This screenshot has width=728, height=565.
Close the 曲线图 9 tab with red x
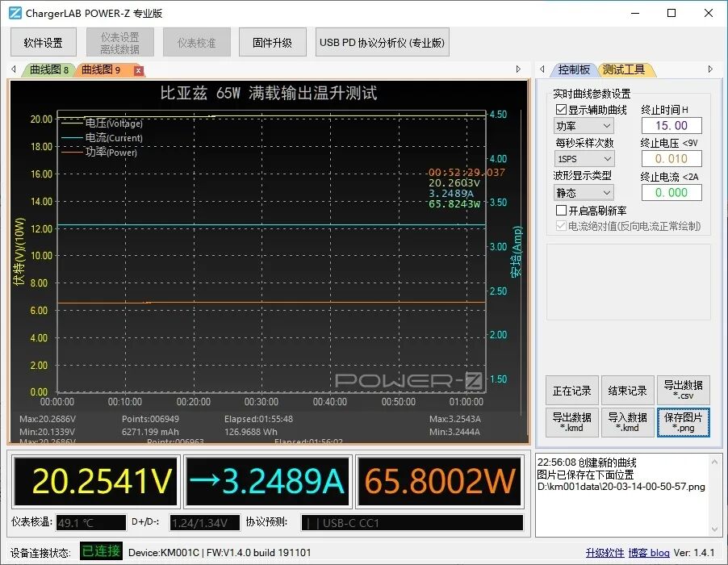[x=138, y=70]
